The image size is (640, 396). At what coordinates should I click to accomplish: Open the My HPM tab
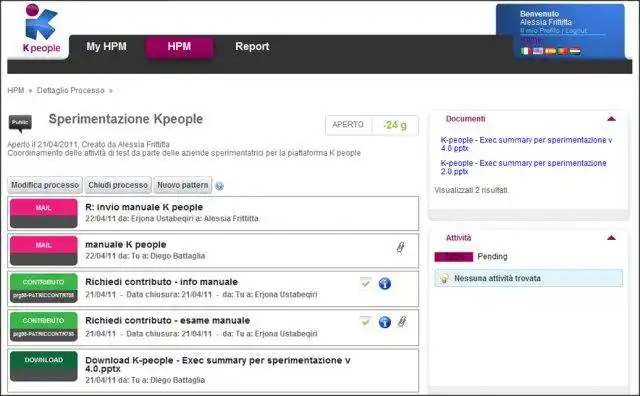click(x=107, y=47)
